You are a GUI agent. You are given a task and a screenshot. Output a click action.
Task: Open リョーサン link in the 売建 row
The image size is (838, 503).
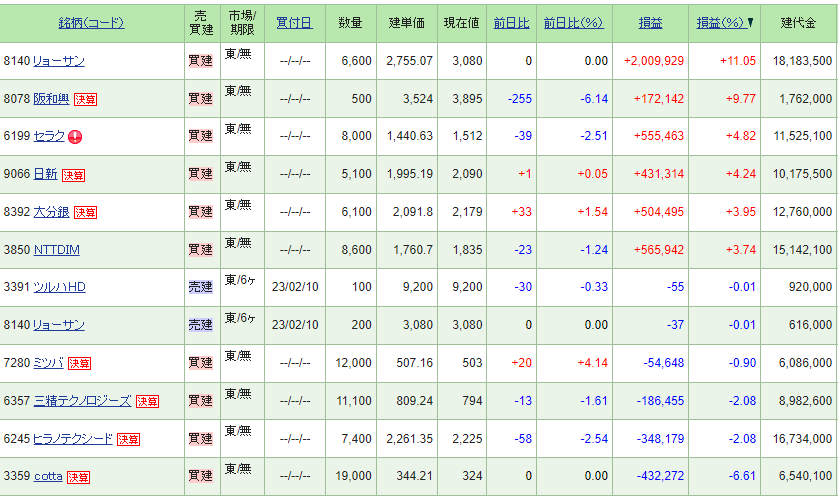click(x=59, y=325)
